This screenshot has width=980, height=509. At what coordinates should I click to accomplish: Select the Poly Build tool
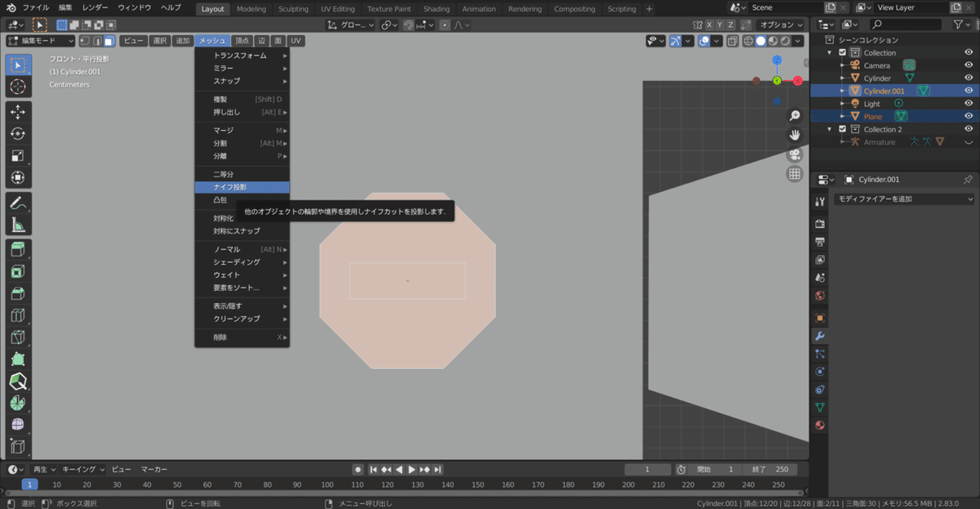[x=18, y=359]
